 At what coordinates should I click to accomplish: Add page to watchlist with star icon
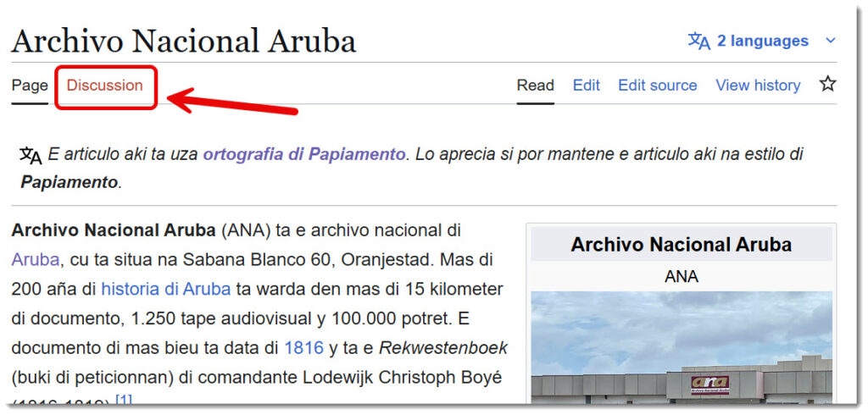pyautogui.click(x=827, y=85)
